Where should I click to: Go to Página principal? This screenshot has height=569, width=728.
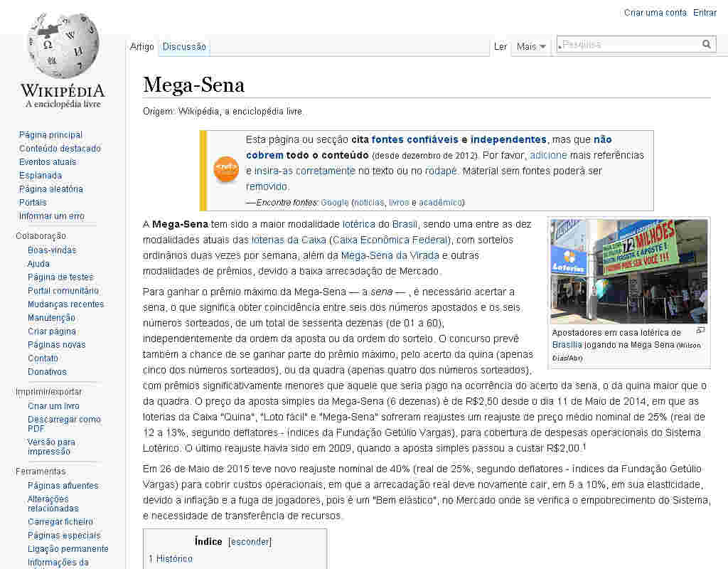[x=50, y=134]
